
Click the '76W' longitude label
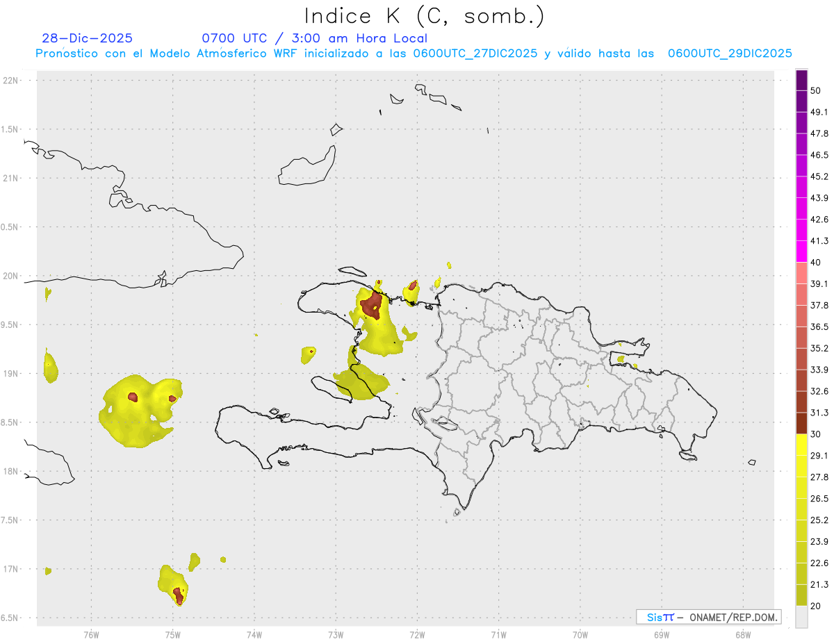coord(91,634)
